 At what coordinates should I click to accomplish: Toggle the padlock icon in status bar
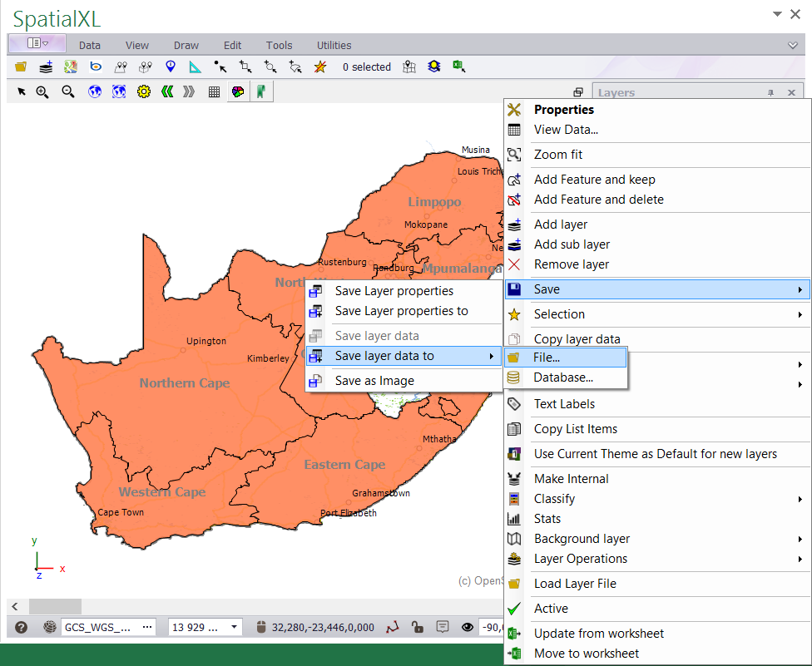[x=418, y=627]
